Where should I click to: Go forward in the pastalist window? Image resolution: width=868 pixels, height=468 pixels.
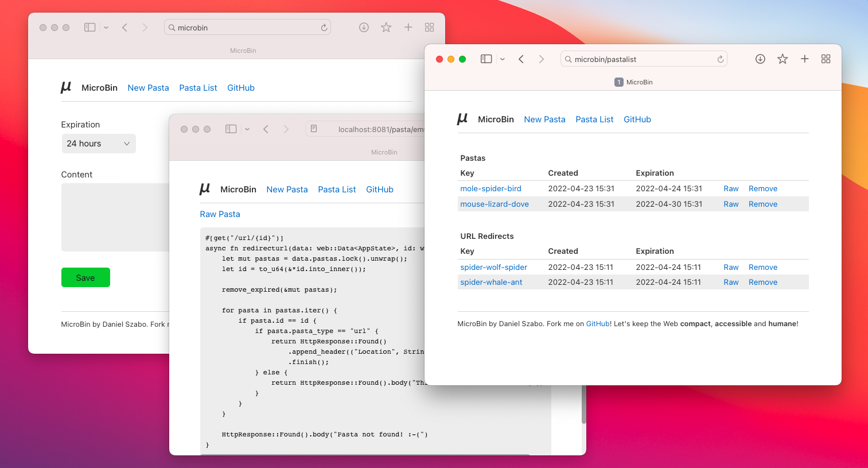tap(541, 59)
